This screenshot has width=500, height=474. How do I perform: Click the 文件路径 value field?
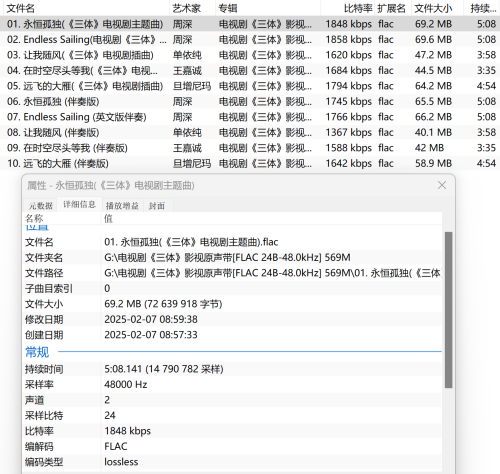coord(272,273)
